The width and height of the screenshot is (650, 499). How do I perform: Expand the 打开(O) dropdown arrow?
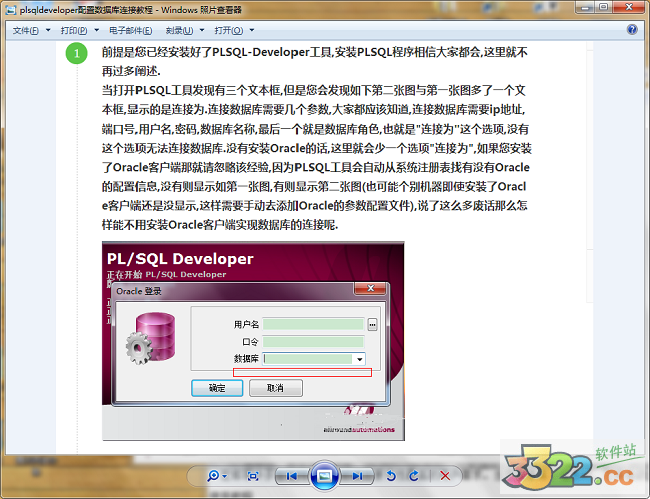[252, 30]
